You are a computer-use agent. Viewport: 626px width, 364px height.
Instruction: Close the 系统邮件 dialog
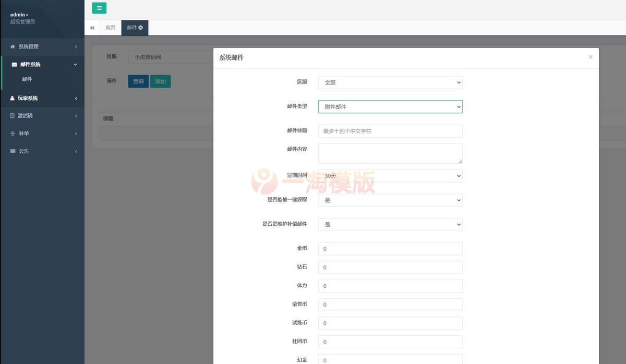pyautogui.click(x=591, y=57)
